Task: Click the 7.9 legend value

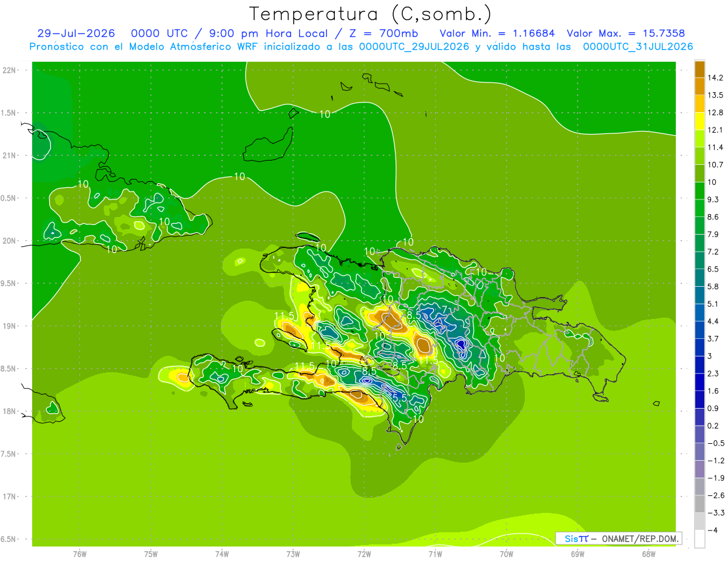Action: click(714, 234)
